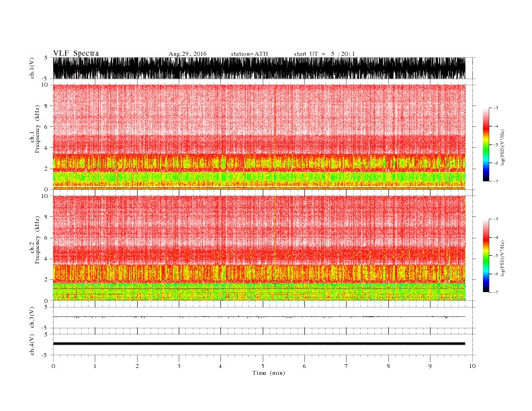
Task: Click the thin ch.3 signal trace
Action: [x=259, y=317]
